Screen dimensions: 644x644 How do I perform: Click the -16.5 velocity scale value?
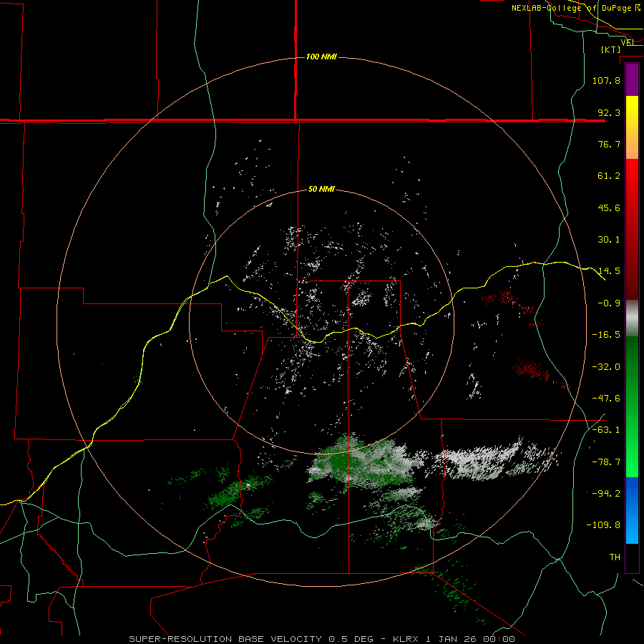(606, 335)
